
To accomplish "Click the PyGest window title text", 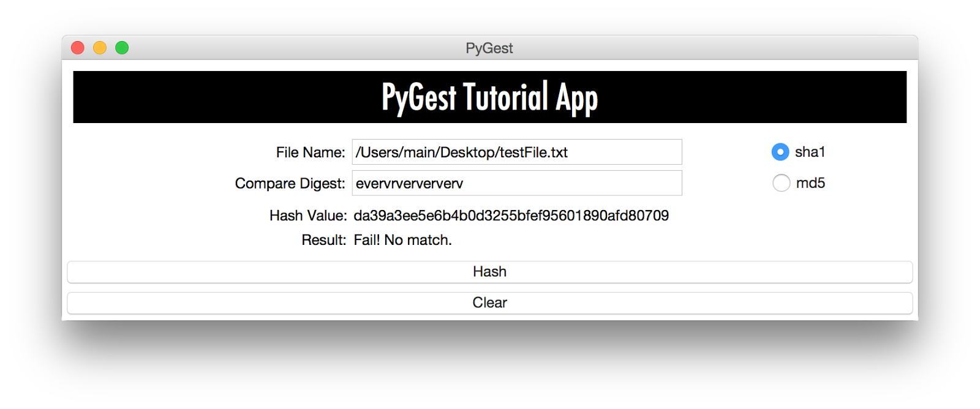I will point(489,48).
